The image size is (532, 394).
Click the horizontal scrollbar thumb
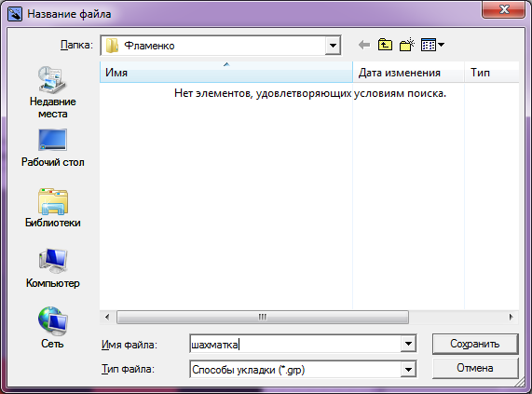tap(263, 318)
